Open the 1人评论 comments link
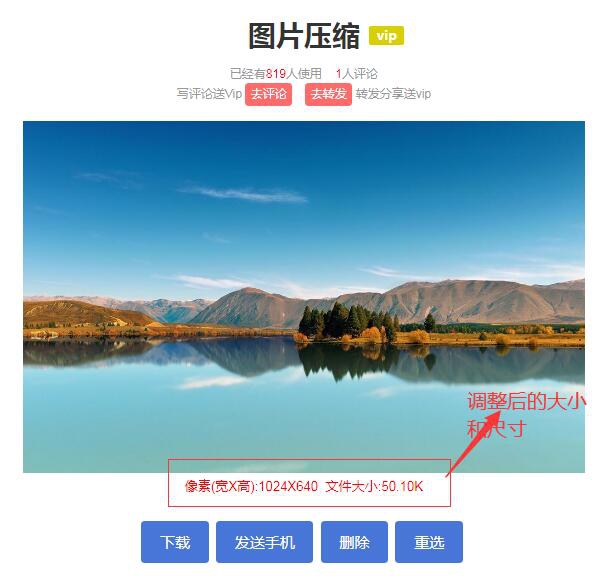Screen dimensions: 611x583 pos(357,73)
